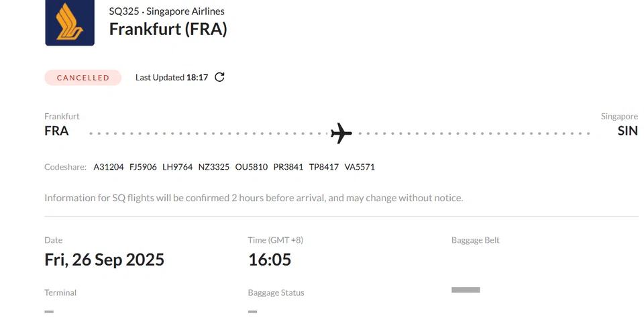Click the Last Updated 18:17 timestamp

coord(172,78)
